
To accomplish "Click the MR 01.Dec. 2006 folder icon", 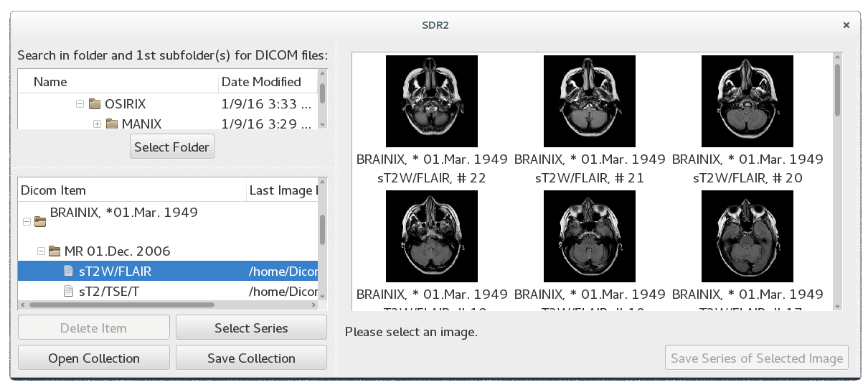I will point(55,251).
